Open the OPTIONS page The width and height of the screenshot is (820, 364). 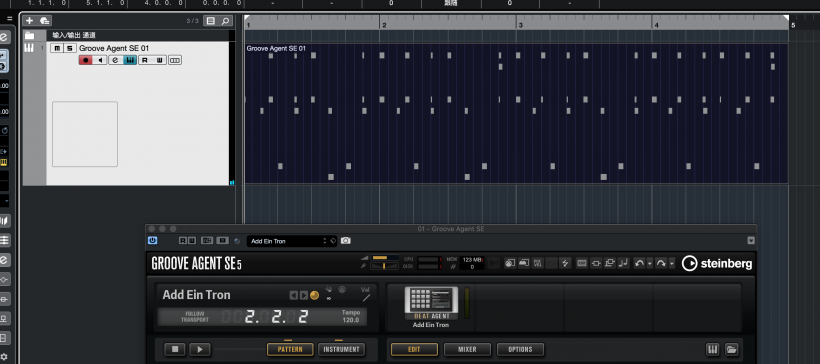(520, 349)
